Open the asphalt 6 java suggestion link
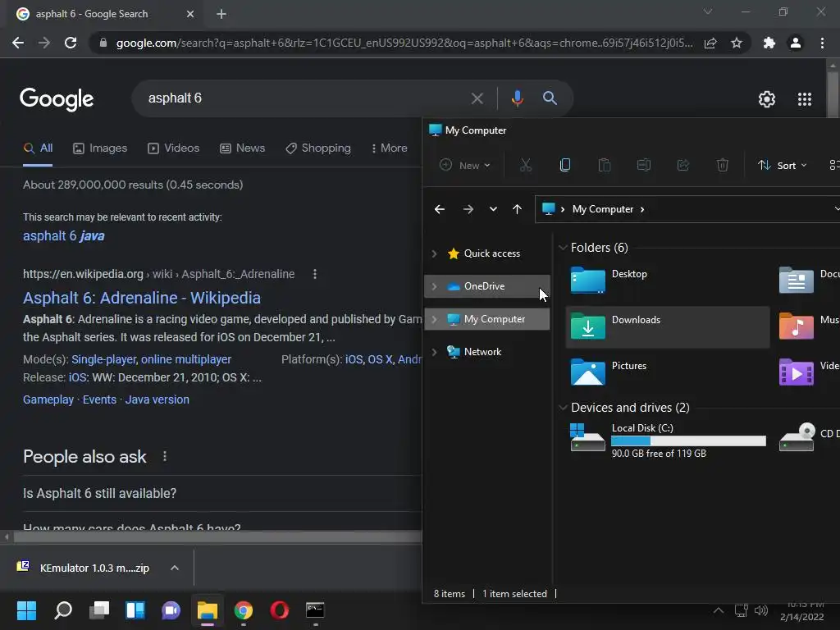The height and width of the screenshot is (630, 840). 64,236
